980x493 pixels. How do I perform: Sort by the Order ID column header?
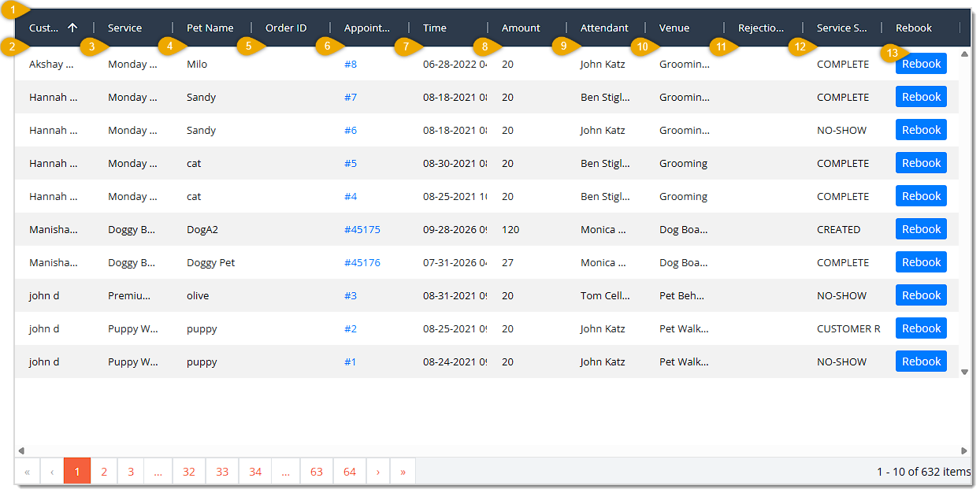286,28
